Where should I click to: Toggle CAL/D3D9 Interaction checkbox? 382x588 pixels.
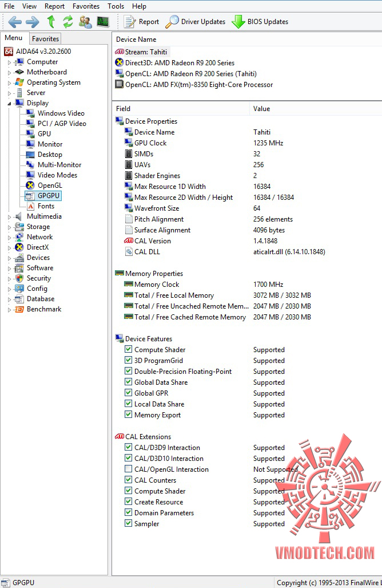click(129, 447)
